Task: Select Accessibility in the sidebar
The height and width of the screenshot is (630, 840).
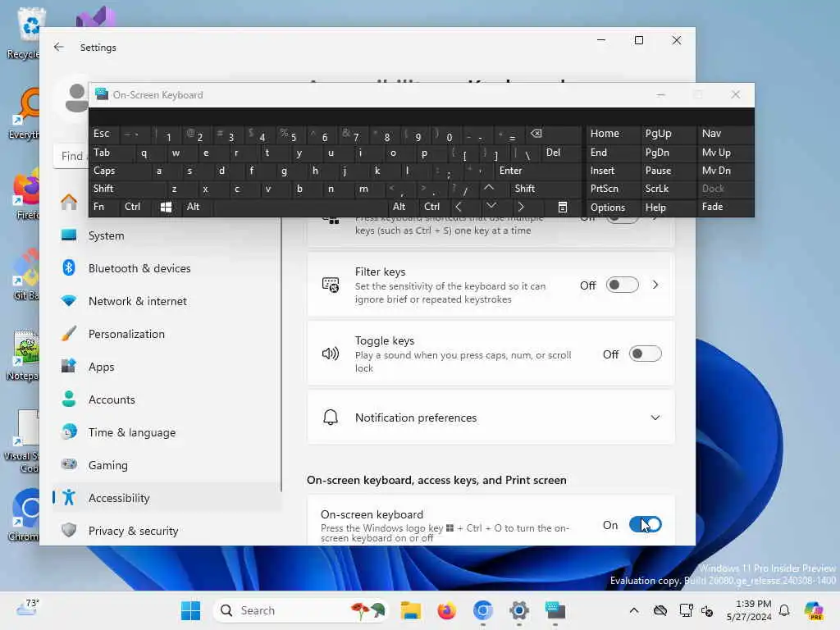Action: [x=166, y=498]
